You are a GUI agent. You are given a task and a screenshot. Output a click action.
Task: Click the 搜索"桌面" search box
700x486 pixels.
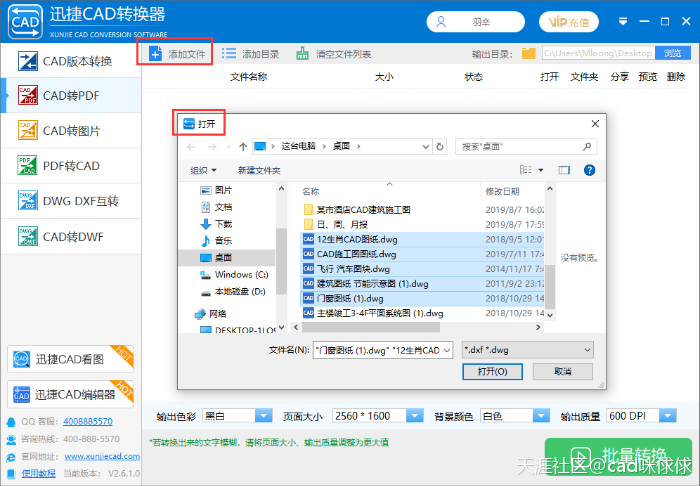coord(526,146)
